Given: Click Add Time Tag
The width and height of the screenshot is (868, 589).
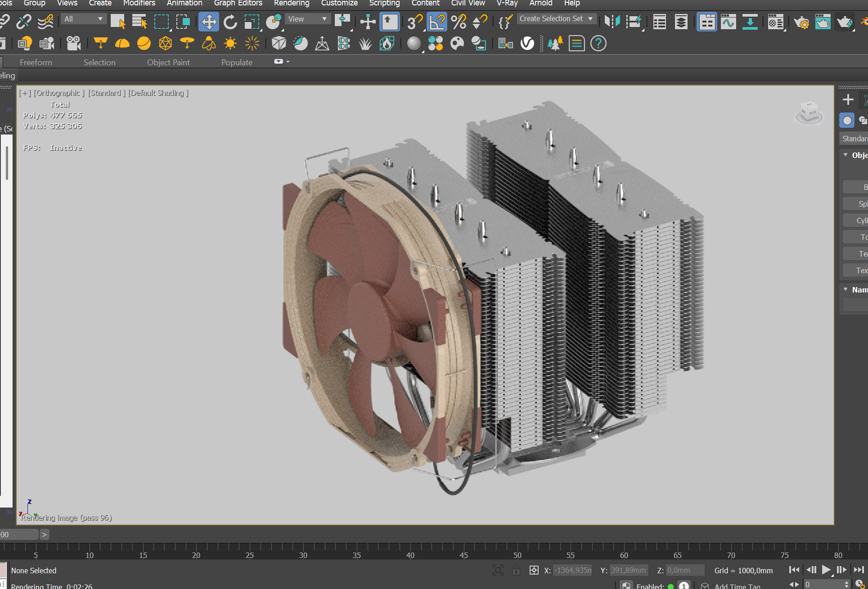Looking at the screenshot, I should [x=737, y=586].
